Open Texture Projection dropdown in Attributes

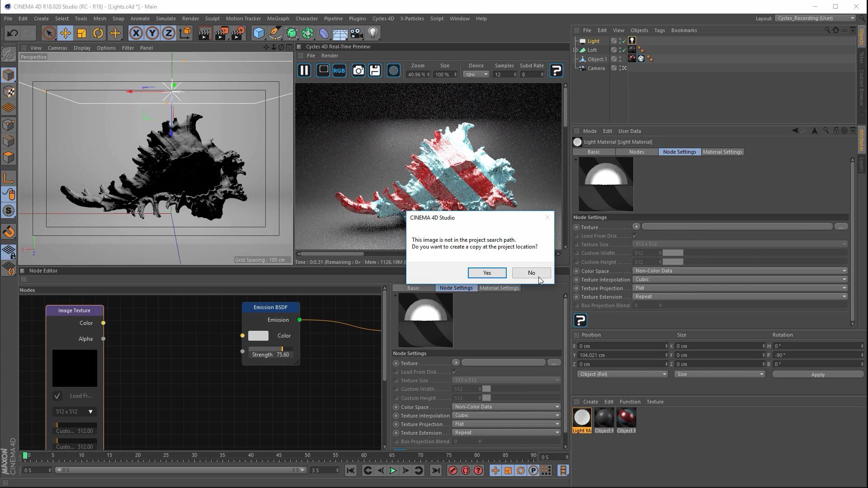(x=740, y=288)
